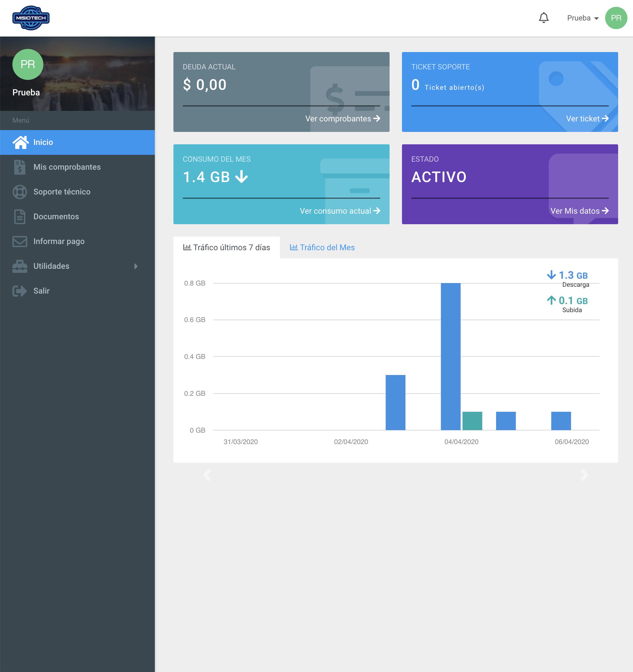The width and height of the screenshot is (633, 672).
Task: Open Documentos menu item
Action: (77, 217)
